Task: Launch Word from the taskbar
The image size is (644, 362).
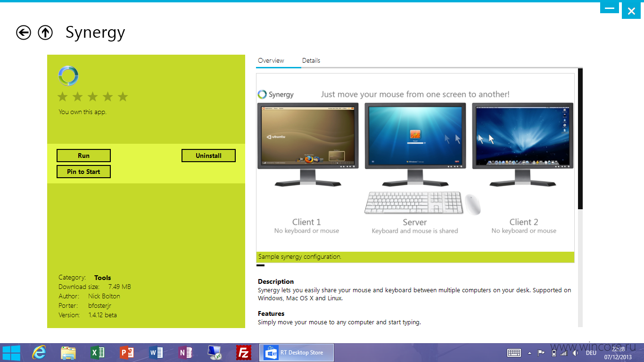Action: 156,353
